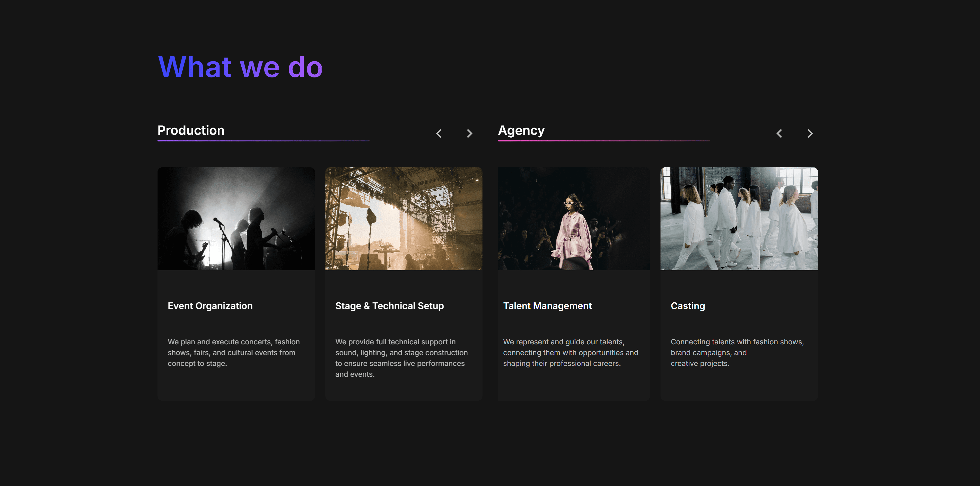
Task: Click the Event Organization card title
Action: pyautogui.click(x=210, y=306)
